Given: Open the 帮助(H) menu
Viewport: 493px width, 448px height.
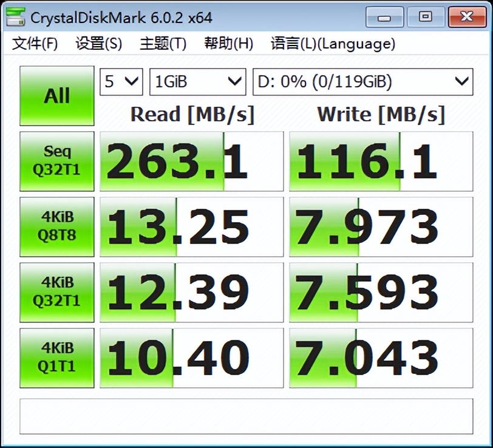Looking at the screenshot, I should tap(228, 43).
